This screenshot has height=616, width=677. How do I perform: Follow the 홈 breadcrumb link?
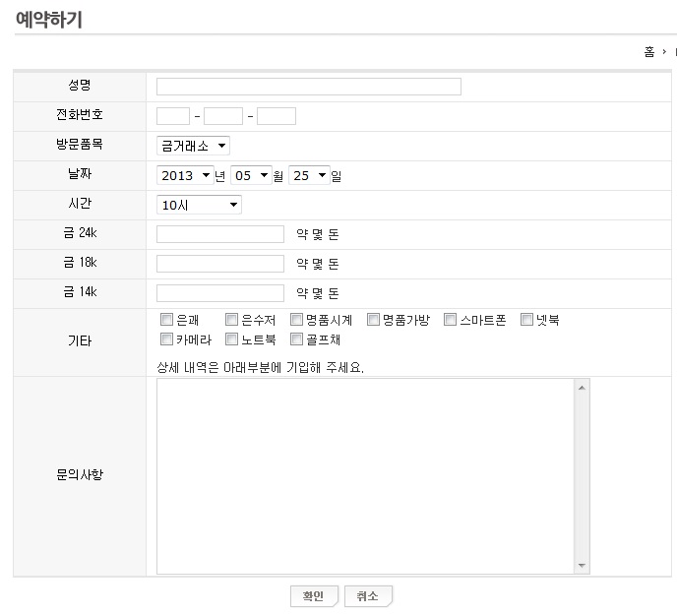[x=648, y=52]
